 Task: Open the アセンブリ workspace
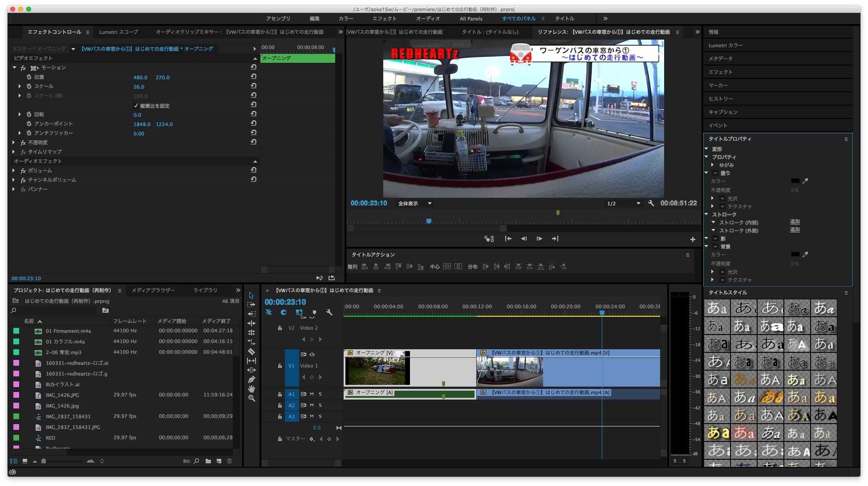(x=278, y=19)
